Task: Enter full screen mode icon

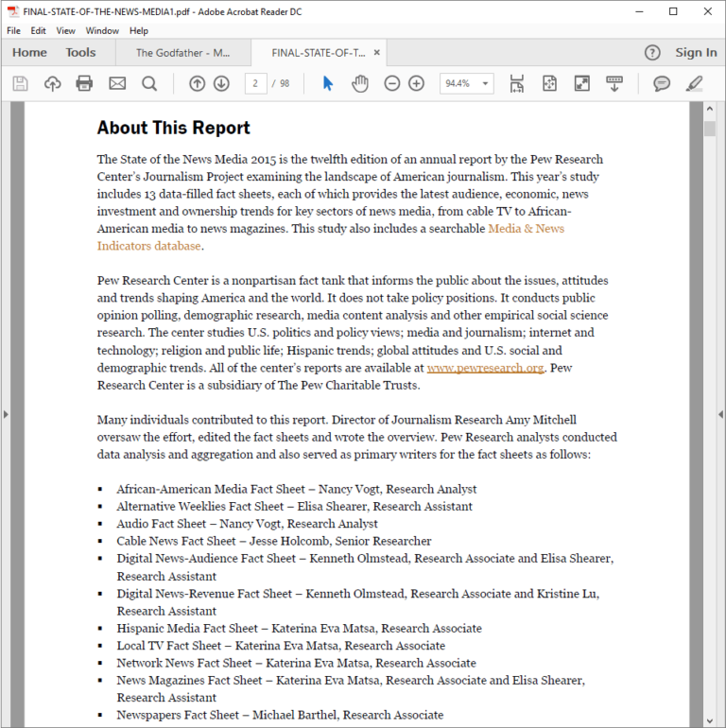Action: pyautogui.click(x=581, y=83)
